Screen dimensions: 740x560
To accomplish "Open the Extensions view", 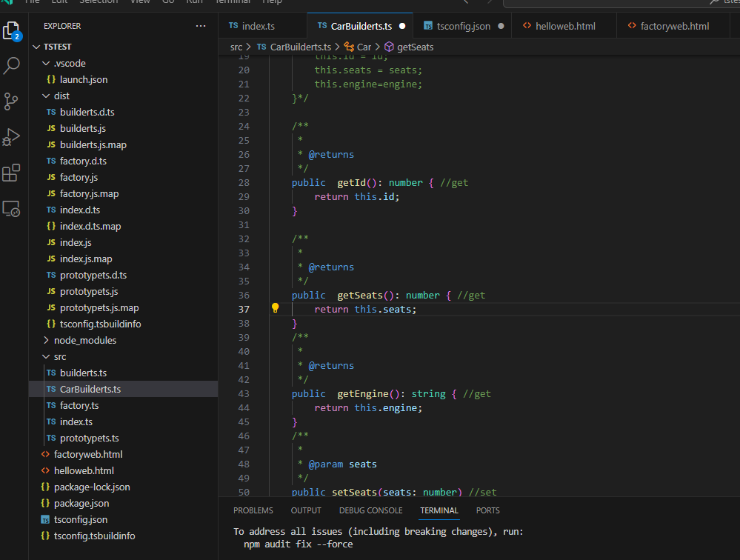I will point(12,173).
